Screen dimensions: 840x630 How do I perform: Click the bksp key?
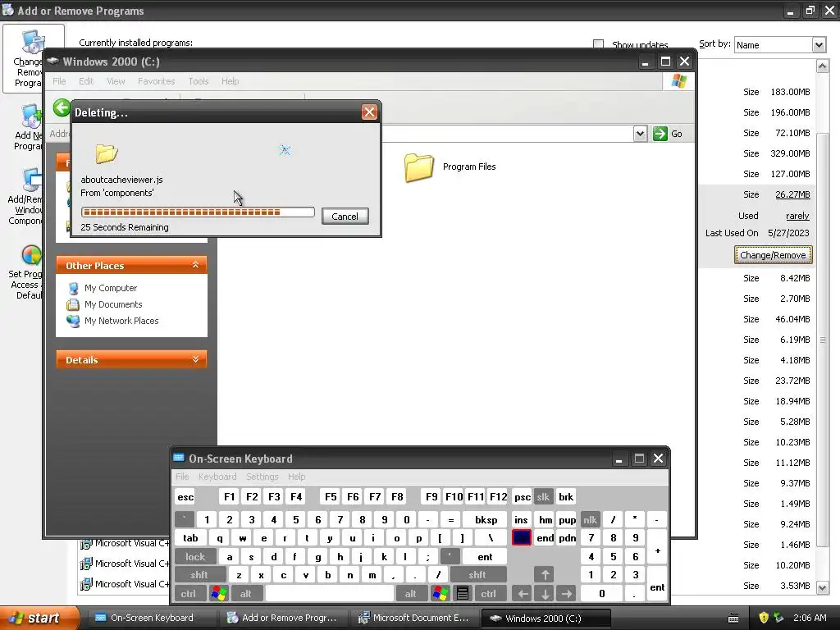tap(486, 519)
